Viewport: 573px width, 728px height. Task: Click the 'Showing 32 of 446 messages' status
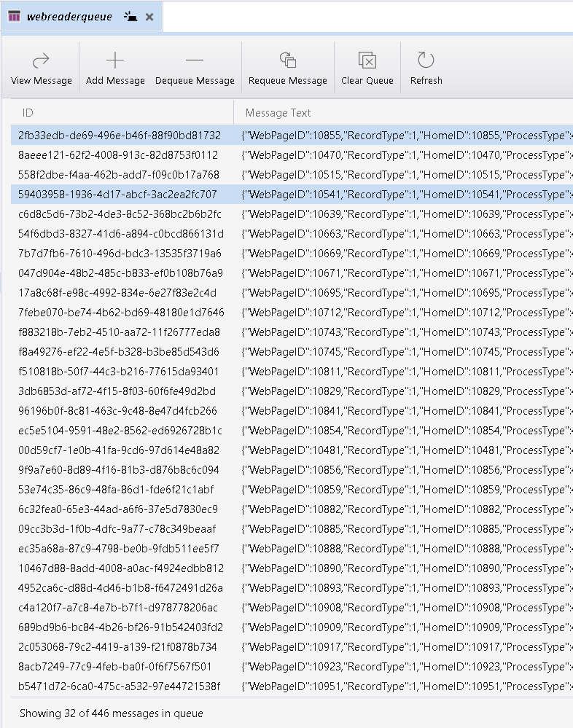(x=111, y=713)
